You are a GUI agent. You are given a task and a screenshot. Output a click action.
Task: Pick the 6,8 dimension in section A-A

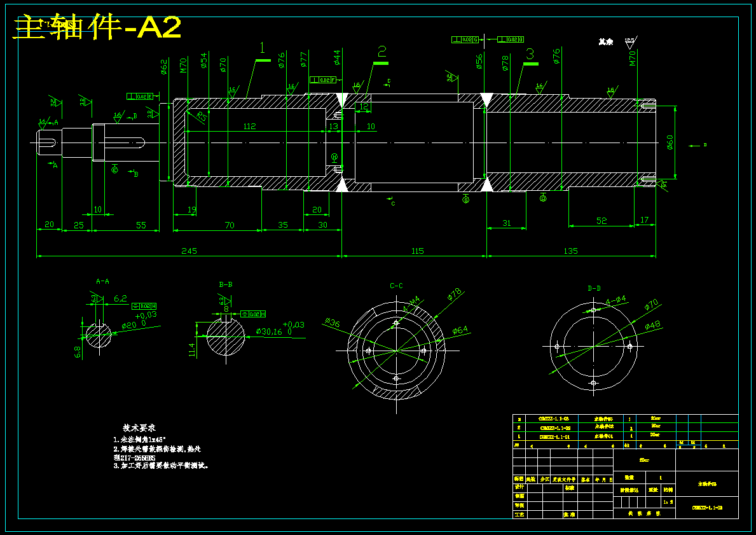click(x=78, y=352)
